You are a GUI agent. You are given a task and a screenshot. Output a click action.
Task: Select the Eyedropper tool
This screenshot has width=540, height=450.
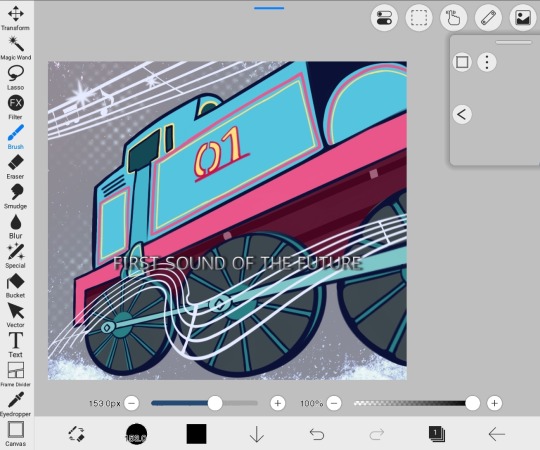(15, 404)
